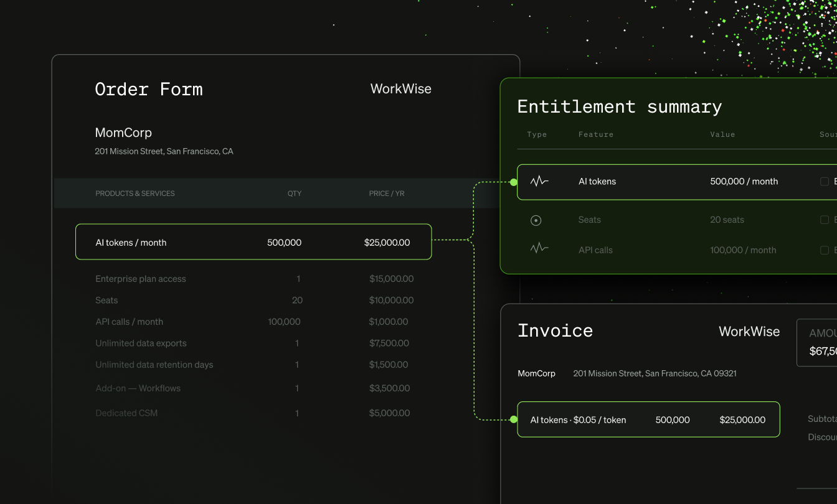
Task: Click the PRICE / YR column header
Action: pos(387,194)
